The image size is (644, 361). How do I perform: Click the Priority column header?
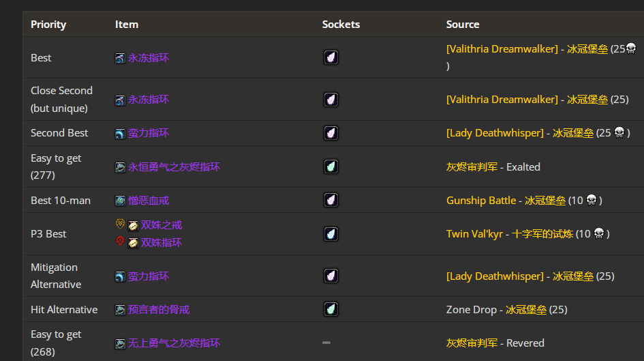pyautogui.click(x=48, y=25)
